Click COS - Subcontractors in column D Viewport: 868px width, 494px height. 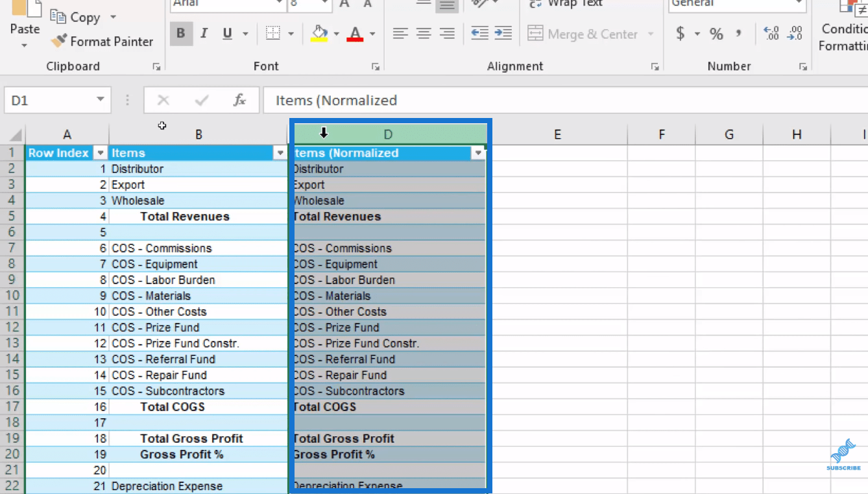[389, 391]
